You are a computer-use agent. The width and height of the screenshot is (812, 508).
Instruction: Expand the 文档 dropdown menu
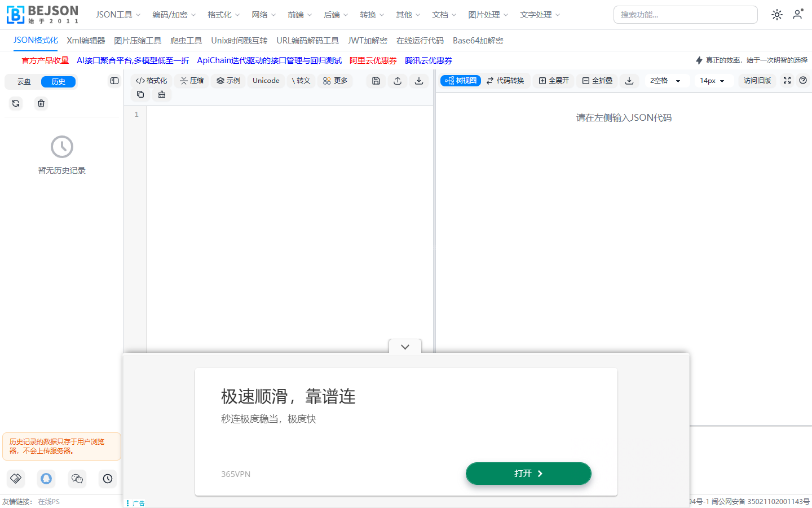pyautogui.click(x=444, y=15)
